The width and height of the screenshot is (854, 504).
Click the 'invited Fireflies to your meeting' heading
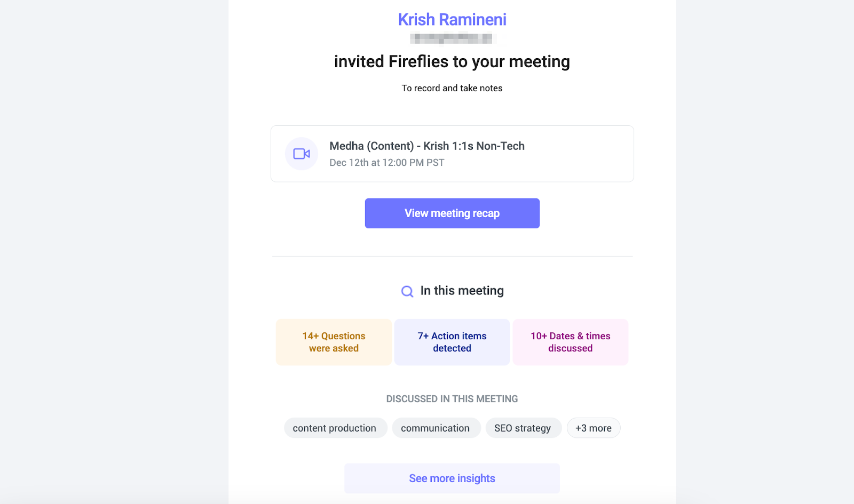(452, 62)
